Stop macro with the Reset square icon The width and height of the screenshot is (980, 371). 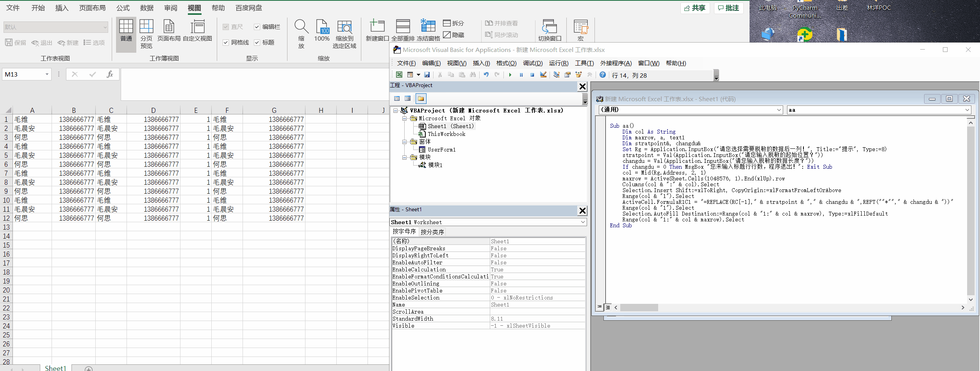click(x=532, y=75)
